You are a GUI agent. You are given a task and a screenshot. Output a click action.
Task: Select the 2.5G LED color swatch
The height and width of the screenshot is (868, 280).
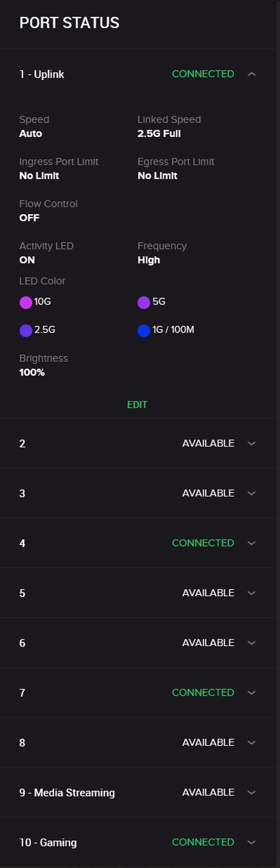click(x=26, y=330)
